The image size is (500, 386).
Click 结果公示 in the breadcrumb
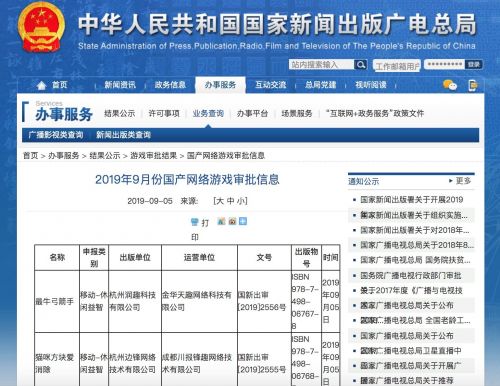[105, 156]
